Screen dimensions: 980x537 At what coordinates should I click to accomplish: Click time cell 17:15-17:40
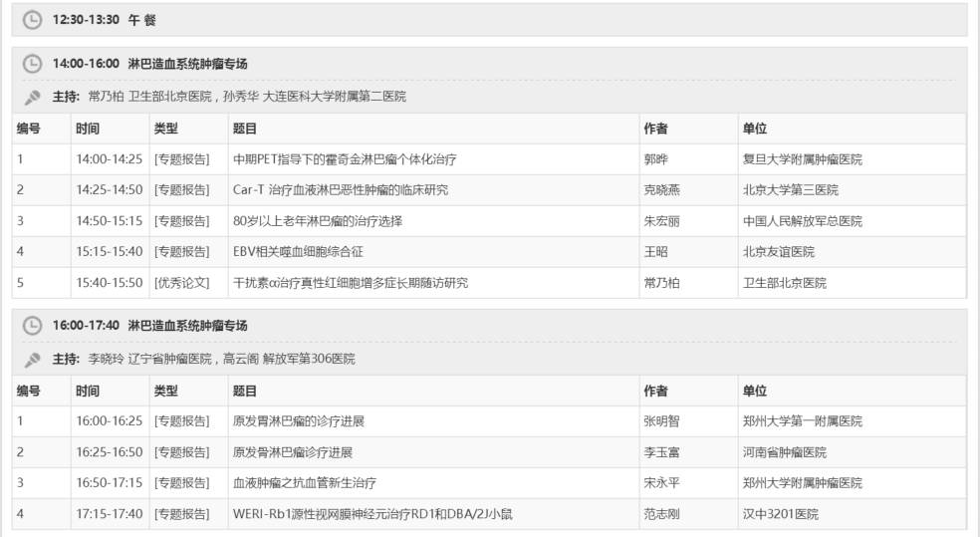pyautogui.click(x=110, y=514)
